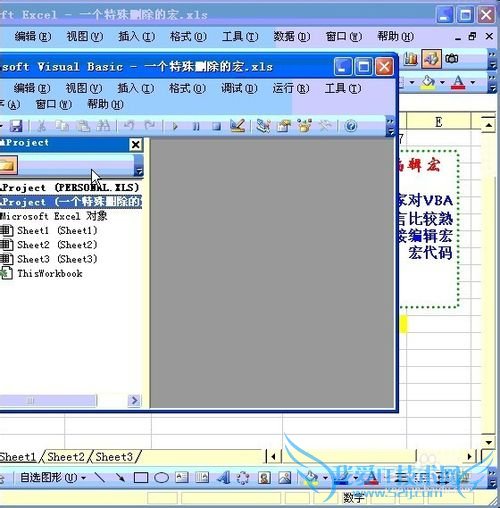500x508 pixels.
Task: Click the Cut scissors icon in the VBA toolbar
Action: pos(41,126)
